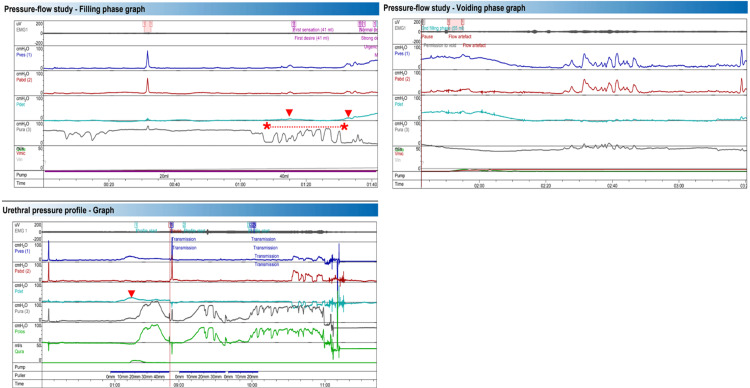Select Pabd (2) channel in Voiding graph
750x388 pixels.
[402, 79]
